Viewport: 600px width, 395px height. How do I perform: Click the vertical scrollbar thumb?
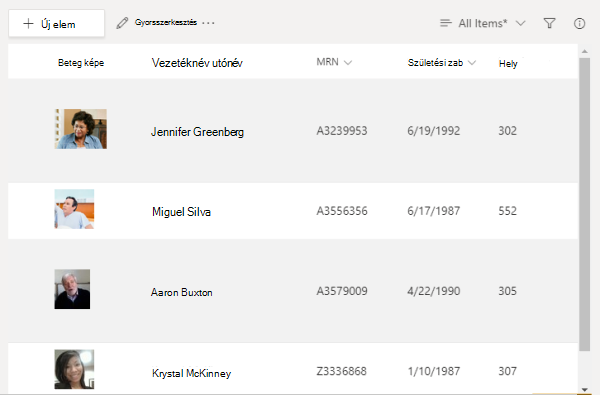(x=584, y=204)
